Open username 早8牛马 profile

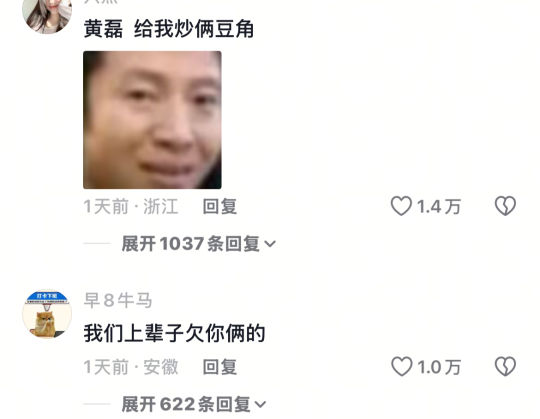click(118, 300)
